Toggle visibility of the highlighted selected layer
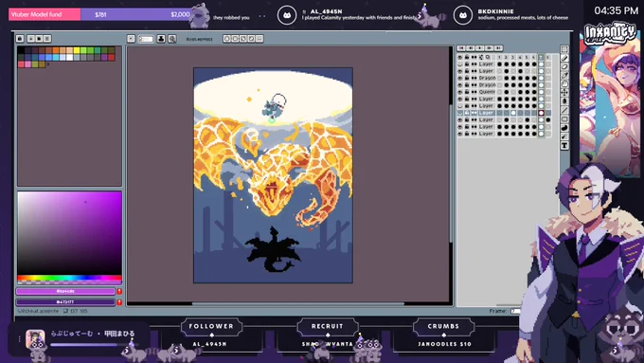Screen dimensions: 644x363 460,113
